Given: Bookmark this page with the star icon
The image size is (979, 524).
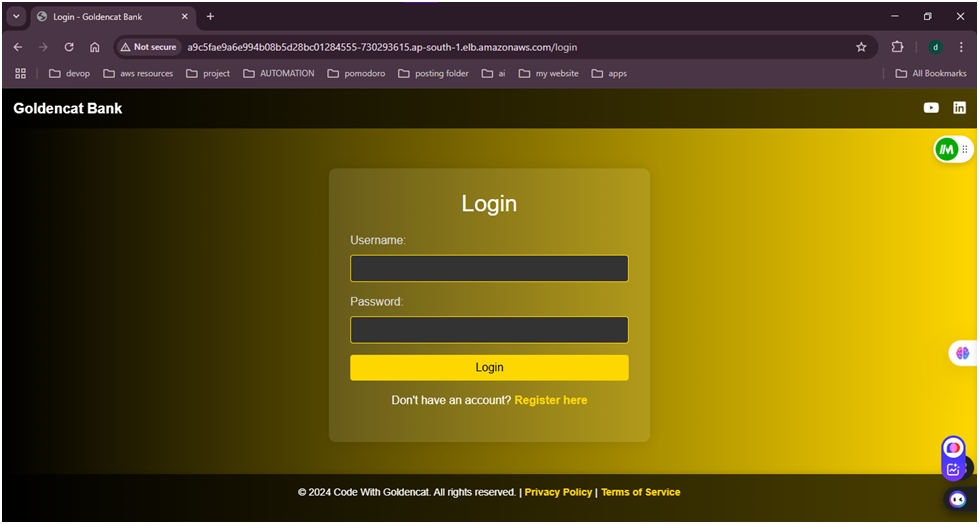Looking at the screenshot, I should tap(861, 47).
